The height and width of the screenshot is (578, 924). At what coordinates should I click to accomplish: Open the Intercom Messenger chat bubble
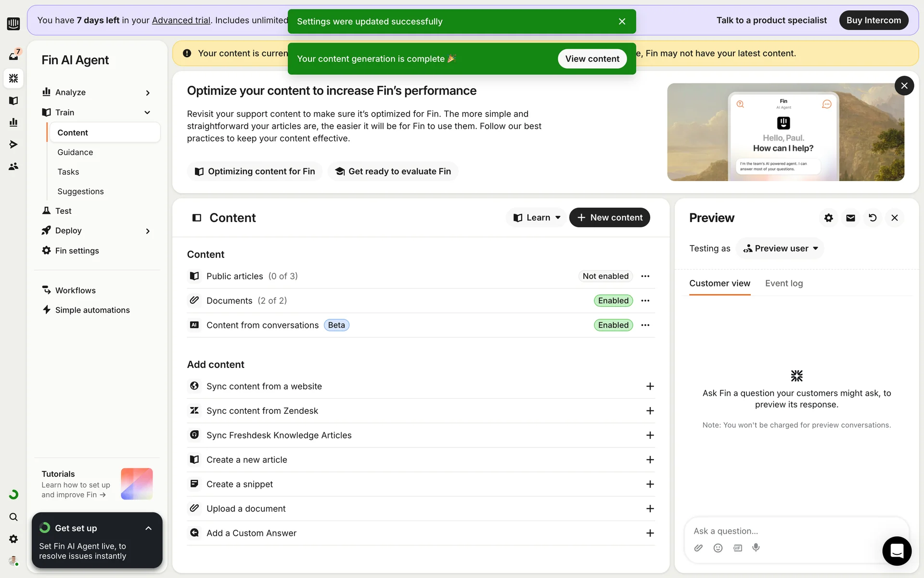897,551
